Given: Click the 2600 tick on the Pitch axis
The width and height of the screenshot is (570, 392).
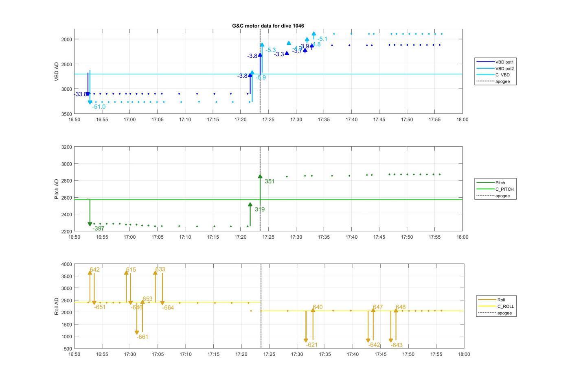Looking at the screenshot, I should coord(67,198).
